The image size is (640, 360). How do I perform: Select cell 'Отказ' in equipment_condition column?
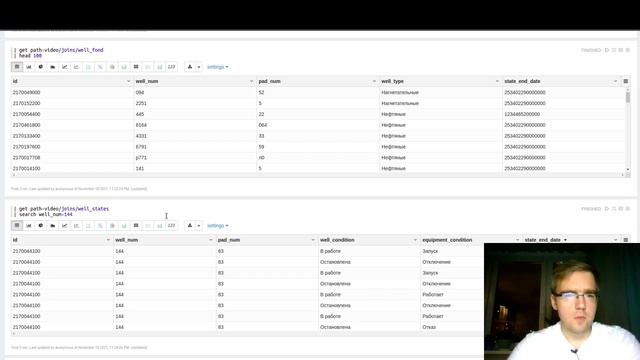coord(429,327)
